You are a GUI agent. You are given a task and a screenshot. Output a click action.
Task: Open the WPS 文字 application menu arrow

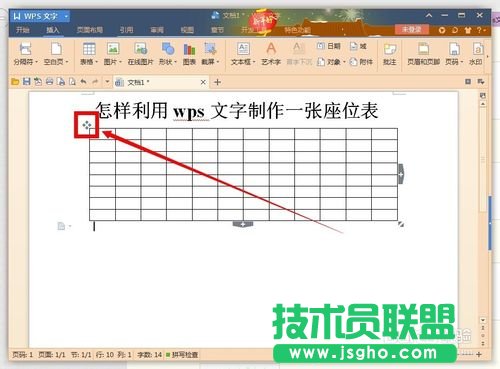coord(66,16)
